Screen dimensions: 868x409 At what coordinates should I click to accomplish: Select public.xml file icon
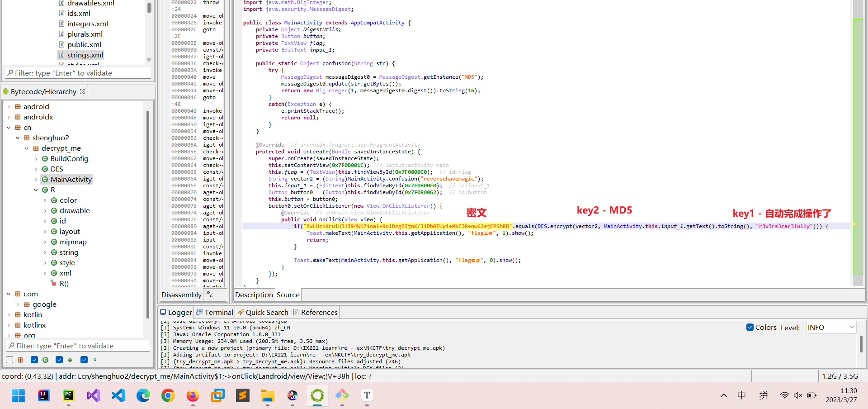[x=62, y=44]
